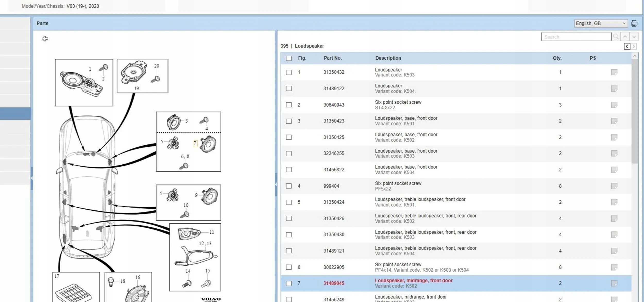This screenshot has width=644, height=302.
Task: Click the search magnifier icon
Action: tap(616, 37)
